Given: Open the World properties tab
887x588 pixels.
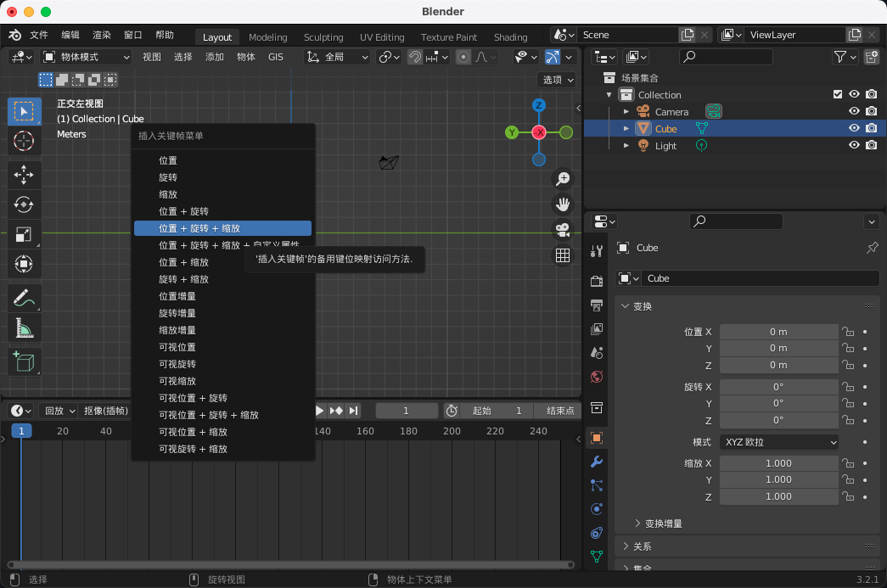Looking at the screenshot, I should coord(597,377).
